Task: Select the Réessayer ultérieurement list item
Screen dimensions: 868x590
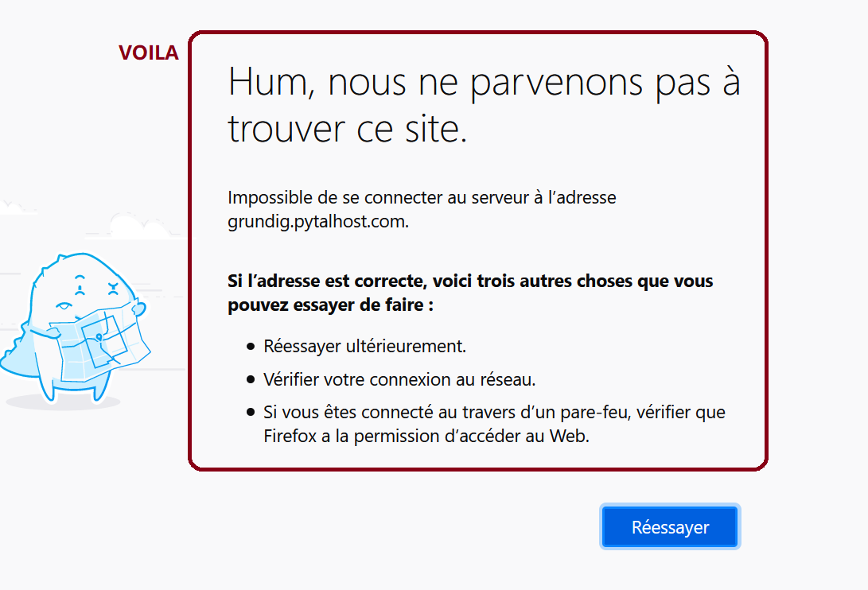Action: click(365, 347)
